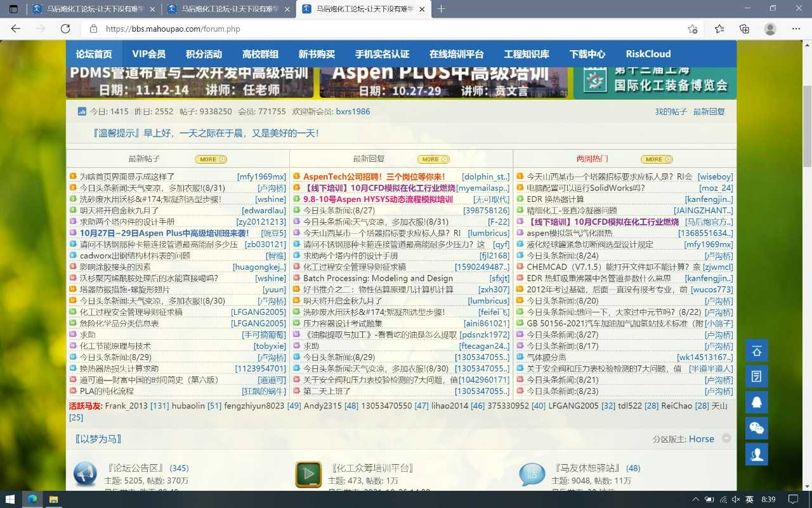
Task: Select the 论坛首页 navigation item
Action: click(94, 54)
